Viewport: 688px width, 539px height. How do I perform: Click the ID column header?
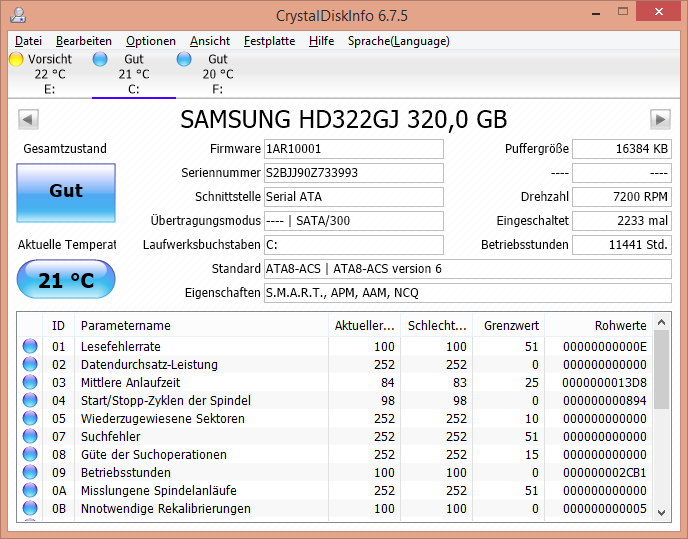coord(58,325)
